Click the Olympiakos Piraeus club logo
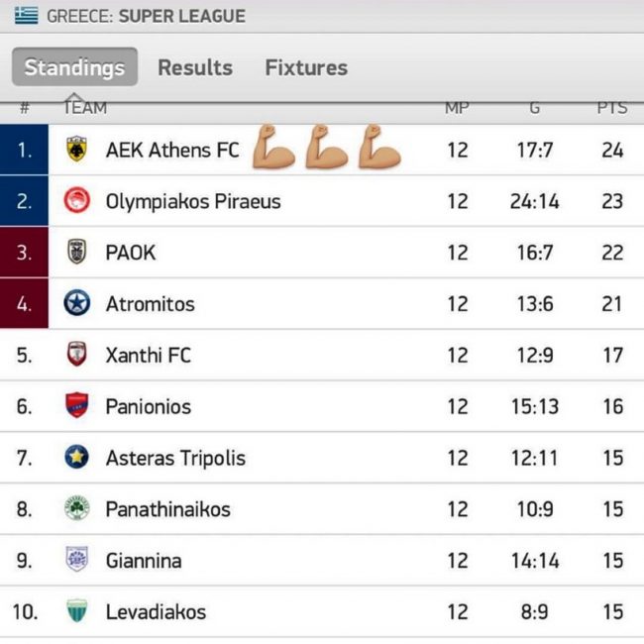The image size is (644, 644). [76, 201]
